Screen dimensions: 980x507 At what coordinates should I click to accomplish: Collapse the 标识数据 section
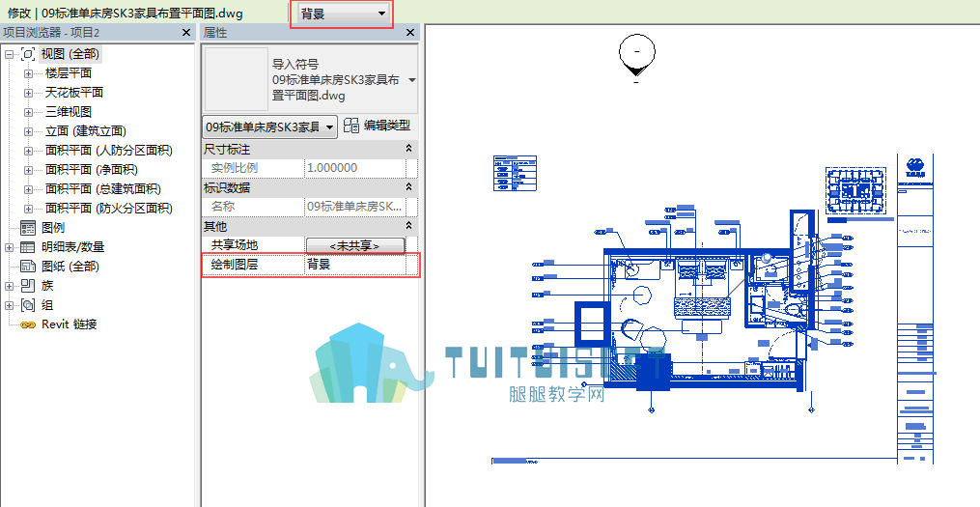click(x=408, y=187)
